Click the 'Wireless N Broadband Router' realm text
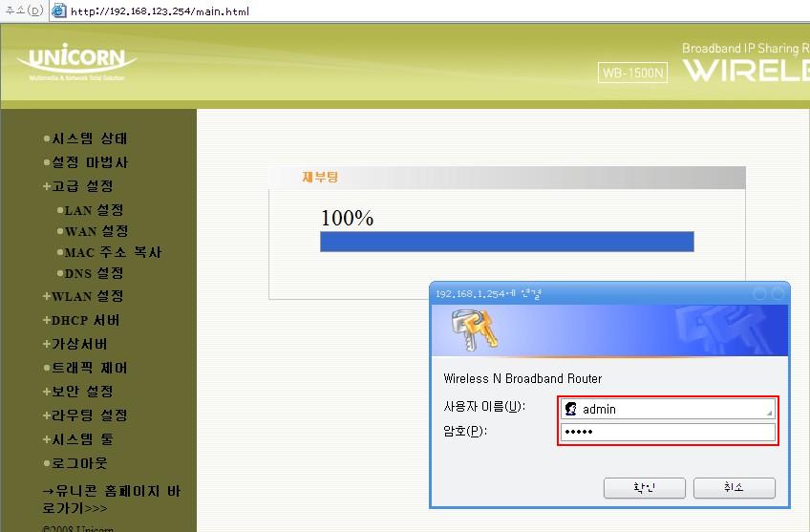The height and width of the screenshot is (532, 810). click(x=522, y=378)
